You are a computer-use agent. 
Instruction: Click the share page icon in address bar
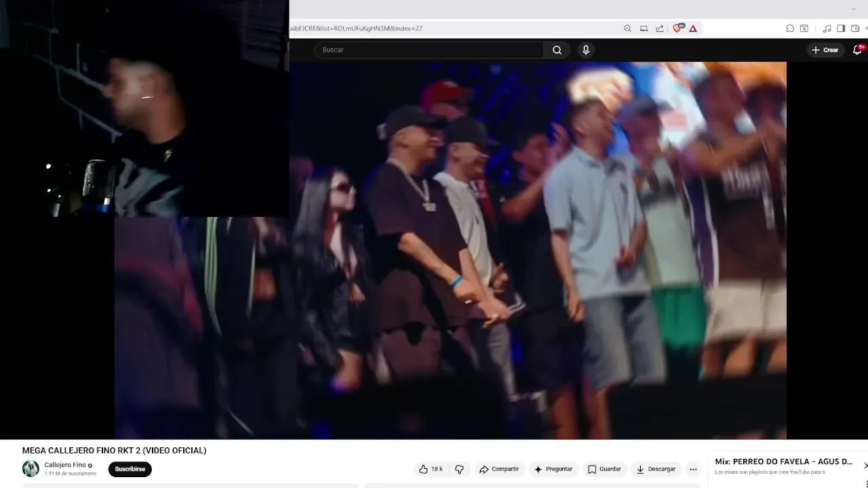(x=660, y=28)
